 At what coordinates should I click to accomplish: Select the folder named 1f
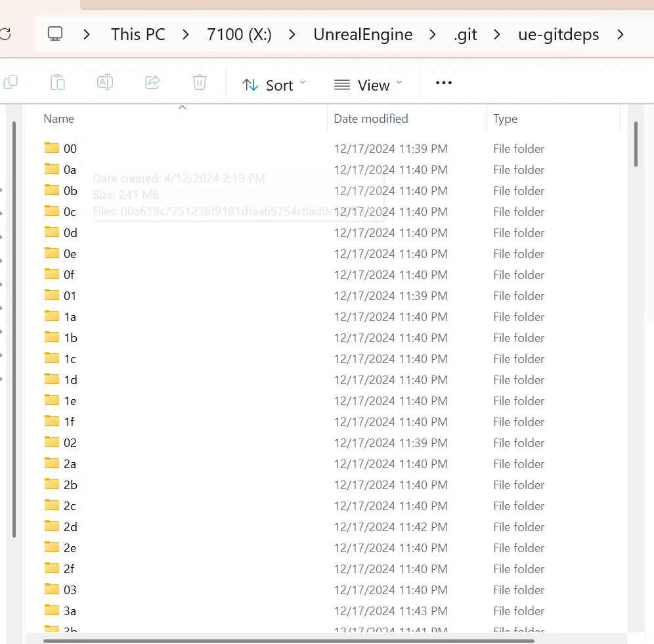coord(69,422)
